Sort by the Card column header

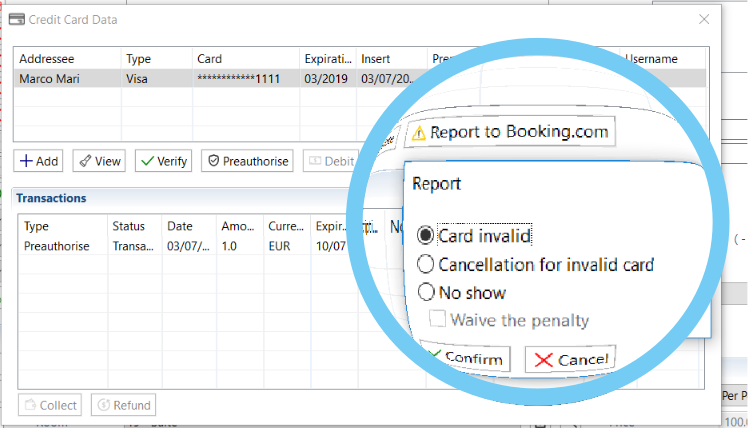246,59
